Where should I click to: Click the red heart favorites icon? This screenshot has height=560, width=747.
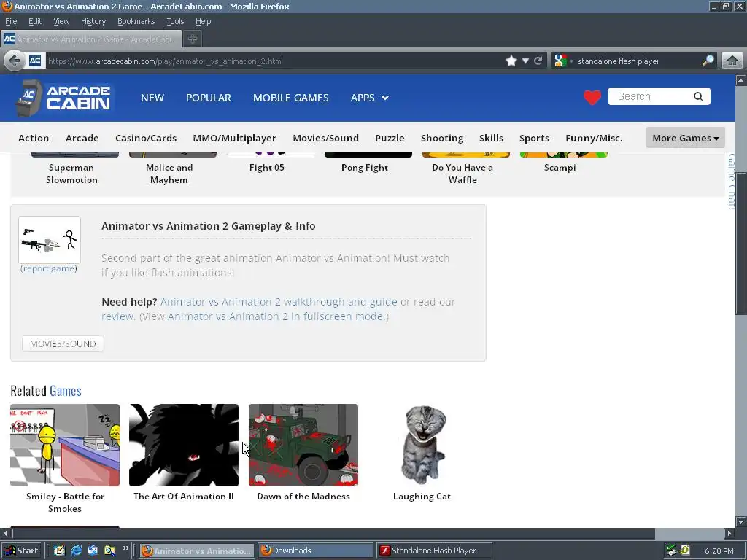click(592, 97)
